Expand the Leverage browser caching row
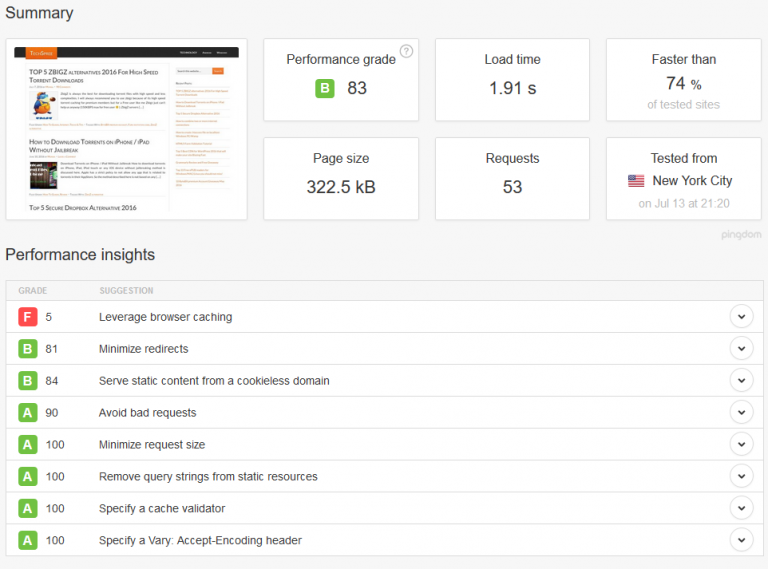Screen dimensions: 768x569 [741, 316]
